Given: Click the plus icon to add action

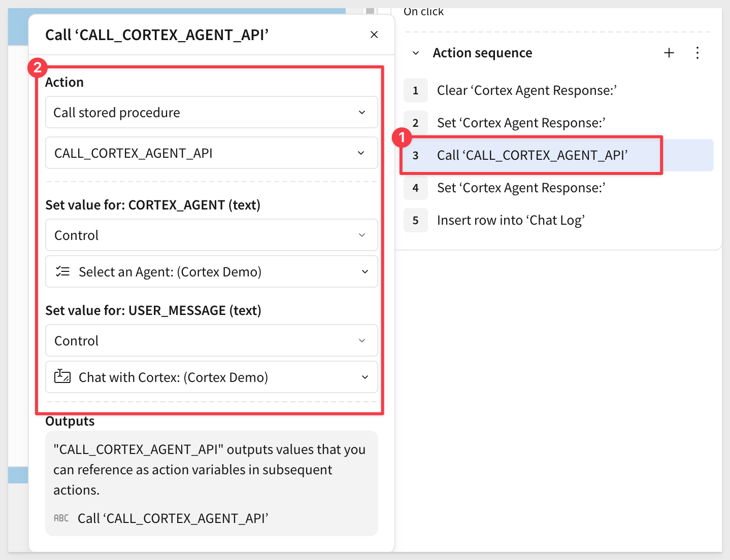Looking at the screenshot, I should 669,53.
